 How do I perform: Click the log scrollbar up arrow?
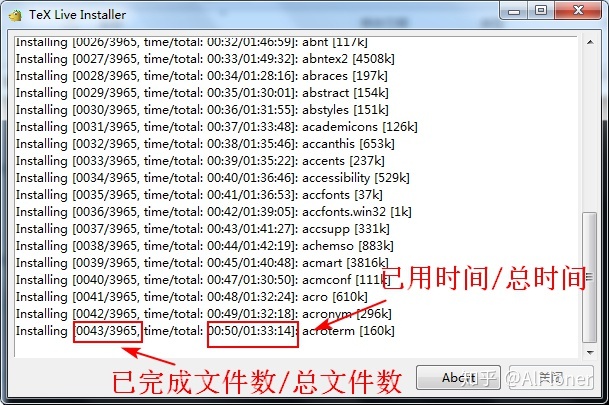pos(590,42)
